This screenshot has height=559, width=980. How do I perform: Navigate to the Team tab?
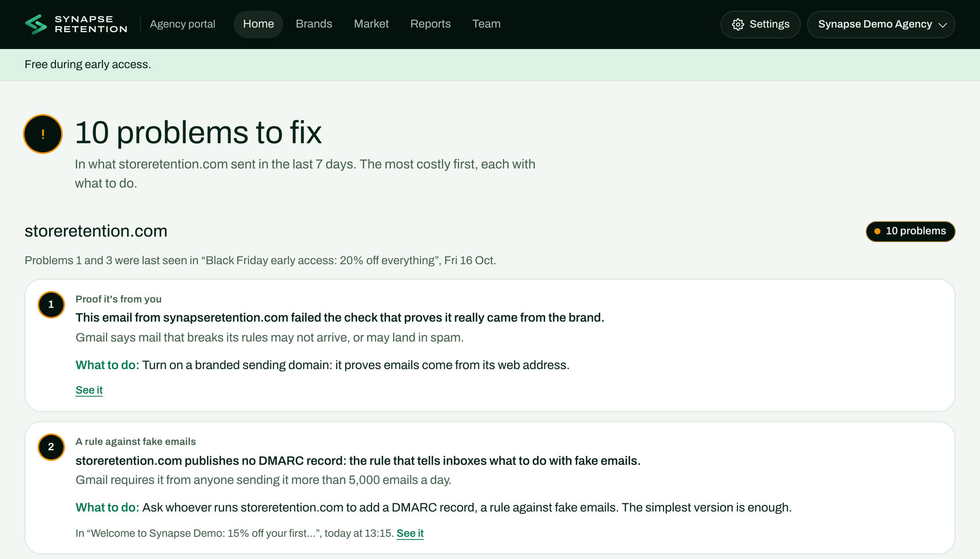(486, 24)
